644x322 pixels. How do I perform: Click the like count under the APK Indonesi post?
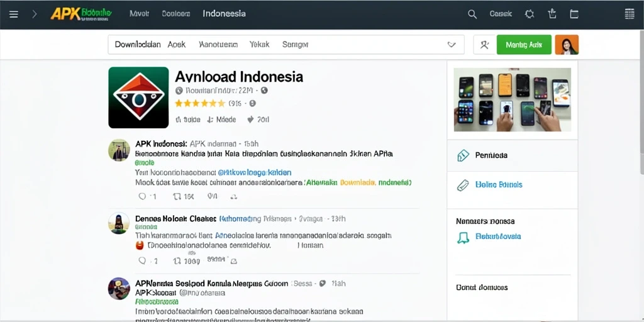point(213,196)
